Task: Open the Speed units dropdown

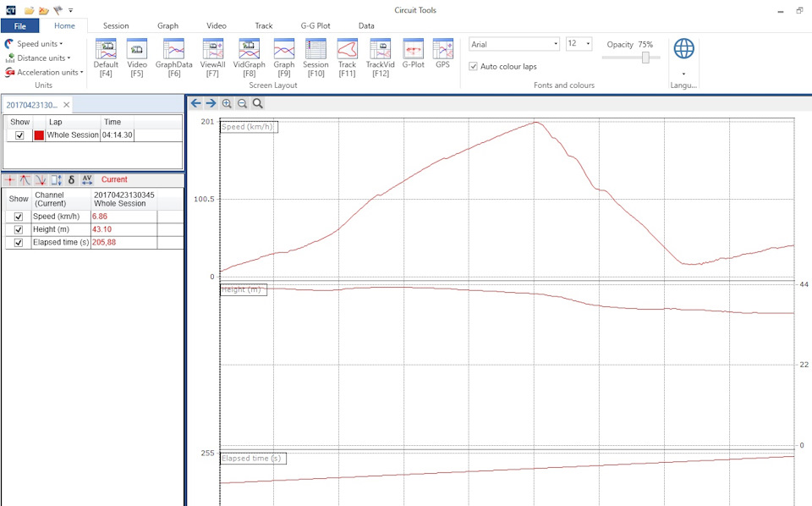Action: pyautogui.click(x=34, y=44)
